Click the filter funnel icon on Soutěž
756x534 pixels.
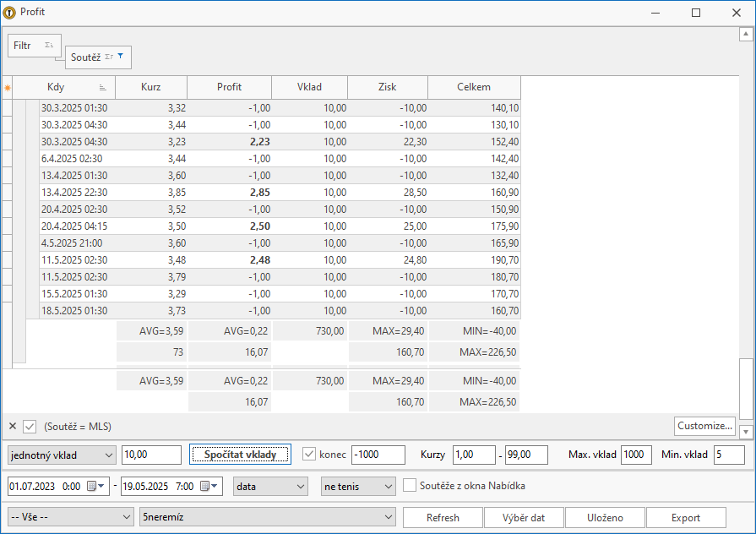tap(121, 56)
